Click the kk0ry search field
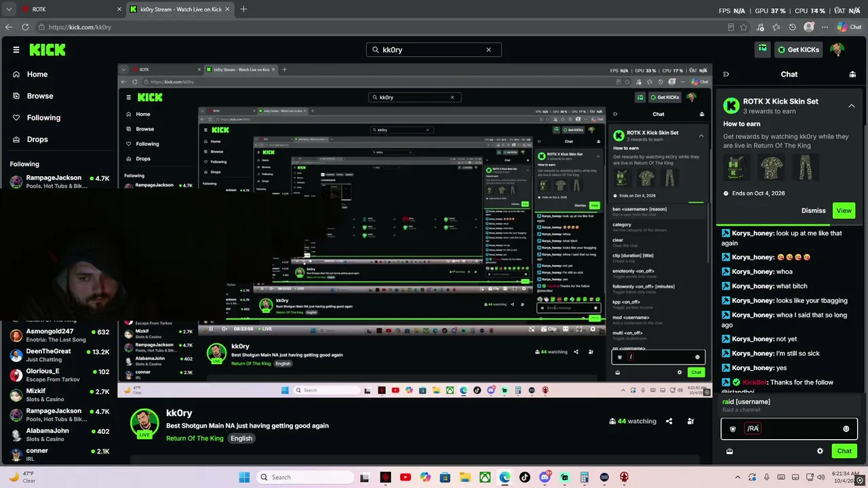This screenshot has height=488, width=868. coord(433,49)
